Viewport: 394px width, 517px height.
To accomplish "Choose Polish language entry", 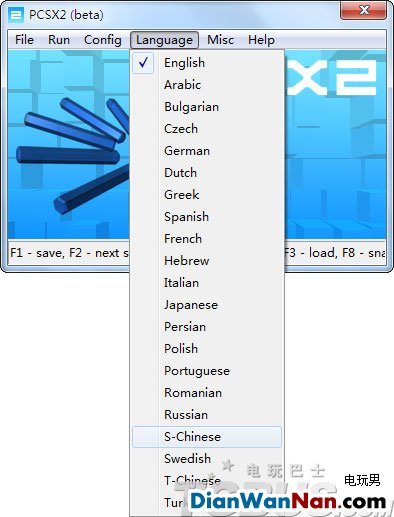I will pyautogui.click(x=207, y=349).
